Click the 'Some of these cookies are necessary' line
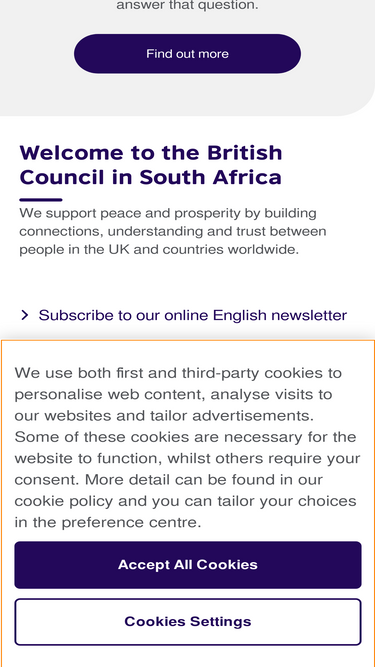Screen dimensions: 375x667 [185, 437]
